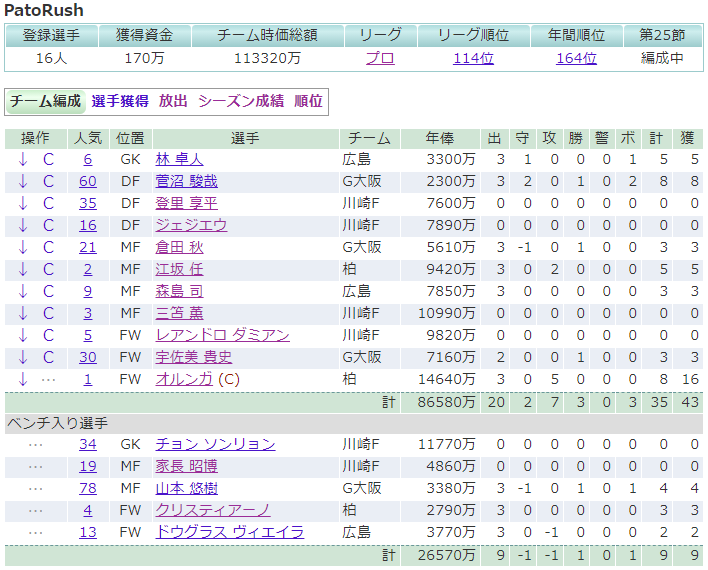Set 江坂 任 as captain

[48, 270]
